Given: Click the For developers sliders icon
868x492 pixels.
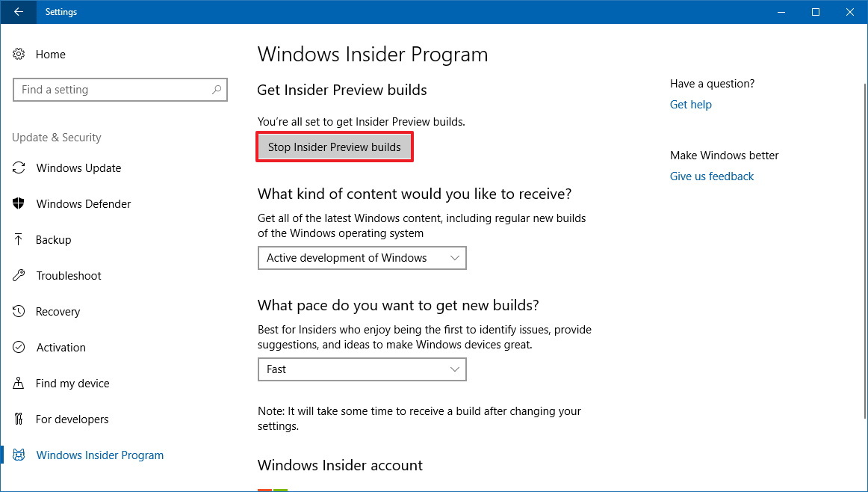Looking at the screenshot, I should pos(19,419).
